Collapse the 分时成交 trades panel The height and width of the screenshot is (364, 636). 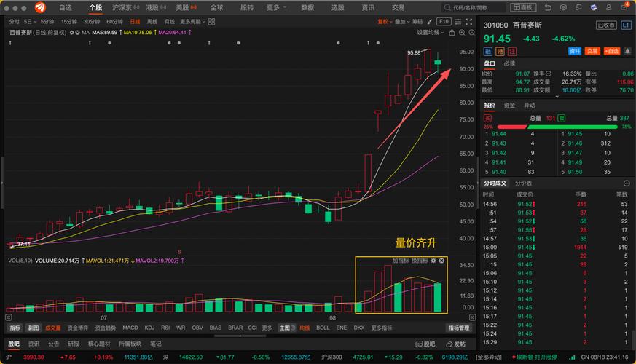click(x=627, y=183)
